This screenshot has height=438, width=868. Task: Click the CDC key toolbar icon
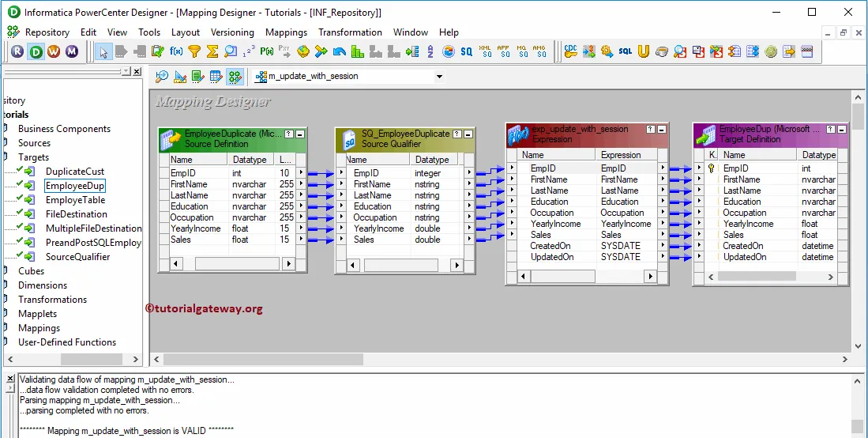point(571,52)
